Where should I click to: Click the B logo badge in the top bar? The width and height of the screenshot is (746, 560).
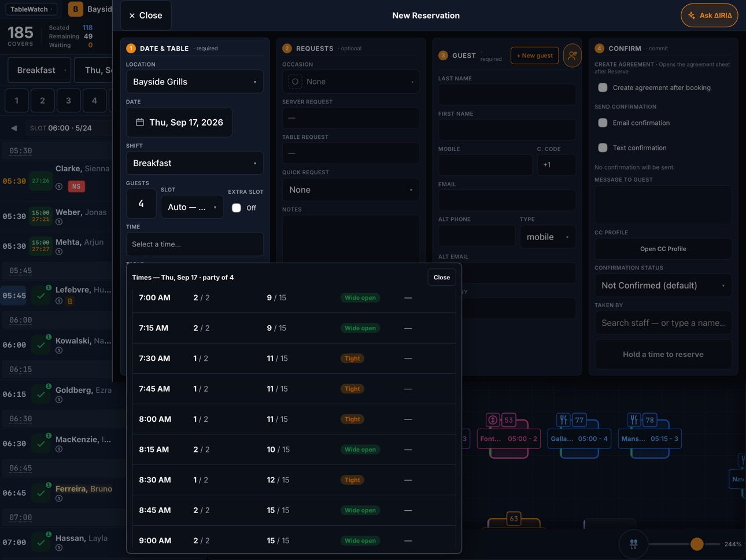(x=75, y=9)
